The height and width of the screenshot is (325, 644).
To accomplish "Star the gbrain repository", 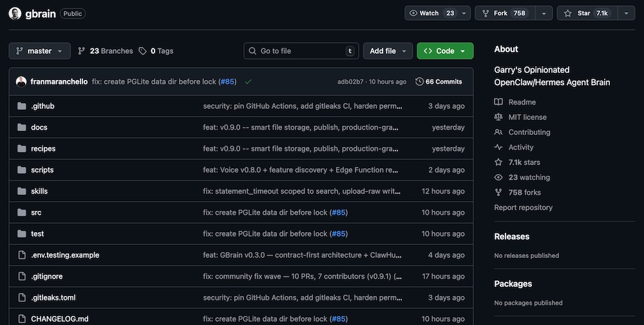I will point(583,13).
